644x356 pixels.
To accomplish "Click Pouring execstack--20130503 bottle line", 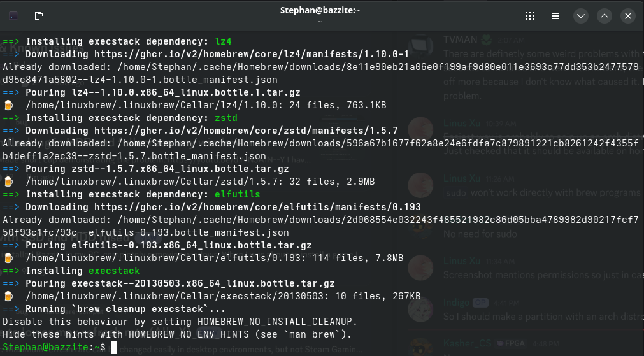I will point(169,283).
